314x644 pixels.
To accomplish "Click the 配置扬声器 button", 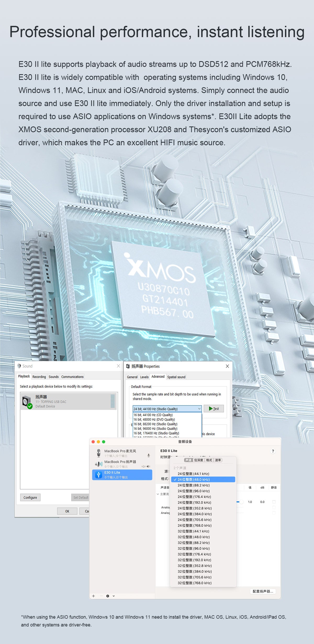I will click(263, 591).
